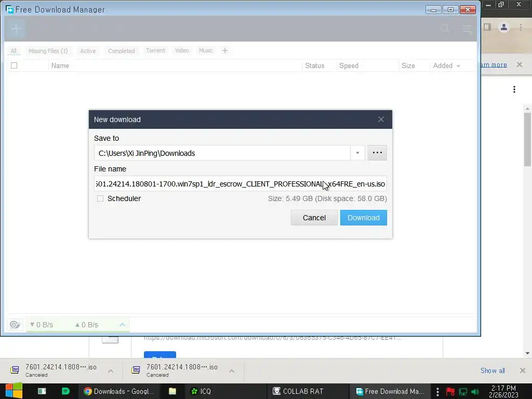Click the add new download plus button
This screenshot has height=399, width=532.
[x=16, y=29]
